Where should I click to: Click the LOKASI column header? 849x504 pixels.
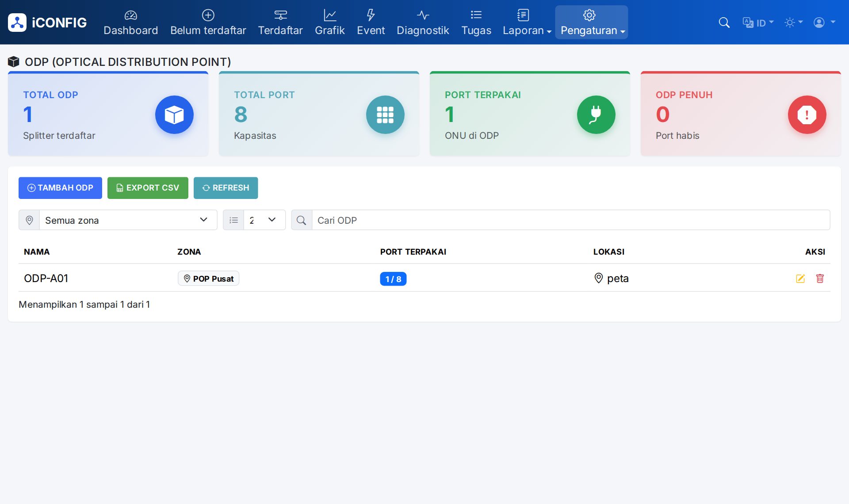coord(609,252)
